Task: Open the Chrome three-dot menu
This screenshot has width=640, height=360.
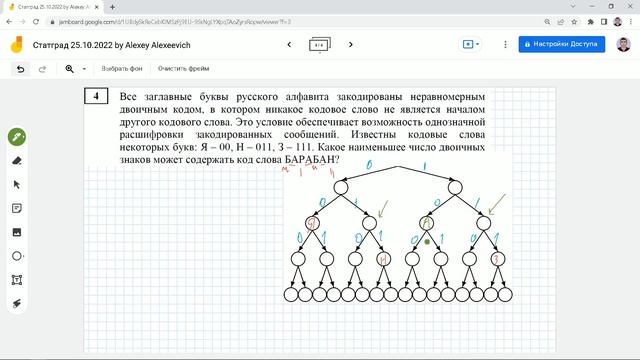Action: point(631,22)
